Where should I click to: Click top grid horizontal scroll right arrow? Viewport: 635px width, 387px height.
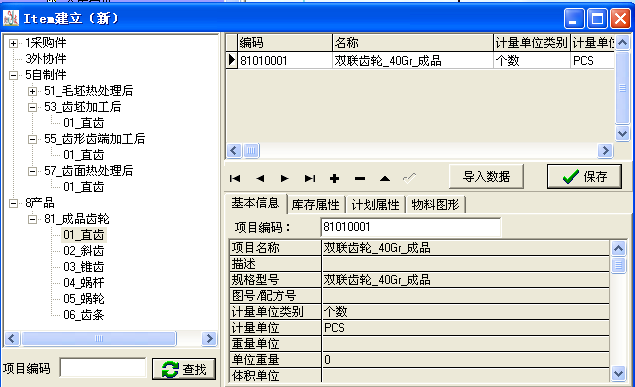click(605, 151)
